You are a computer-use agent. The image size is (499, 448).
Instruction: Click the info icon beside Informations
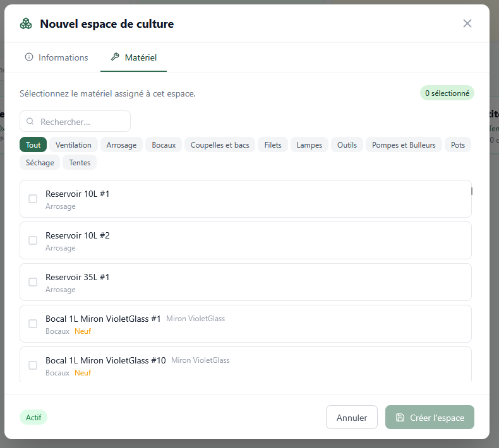pyautogui.click(x=29, y=57)
